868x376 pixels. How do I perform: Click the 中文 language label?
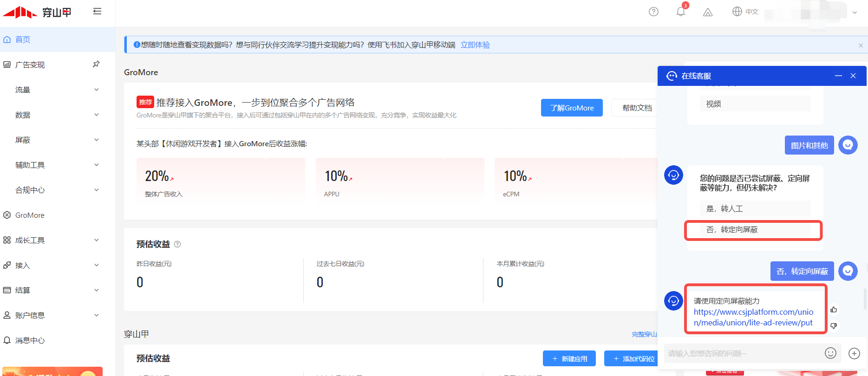752,12
